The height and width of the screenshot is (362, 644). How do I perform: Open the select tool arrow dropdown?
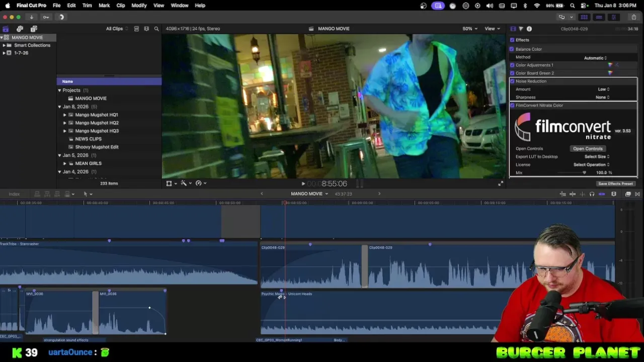point(88,194)
